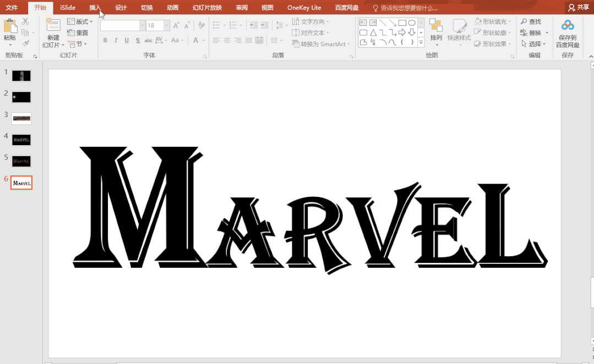Switch to the OneKey Lite tab

[304, 8]
